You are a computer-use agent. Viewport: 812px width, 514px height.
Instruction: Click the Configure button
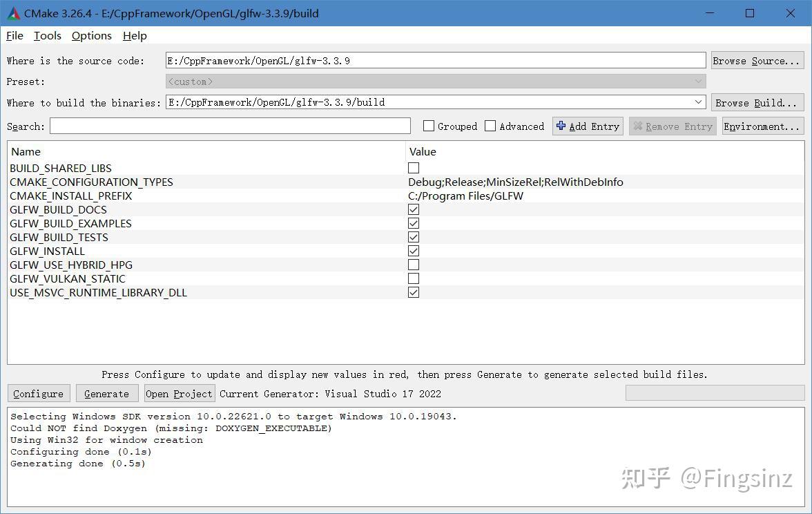[39, 394]
